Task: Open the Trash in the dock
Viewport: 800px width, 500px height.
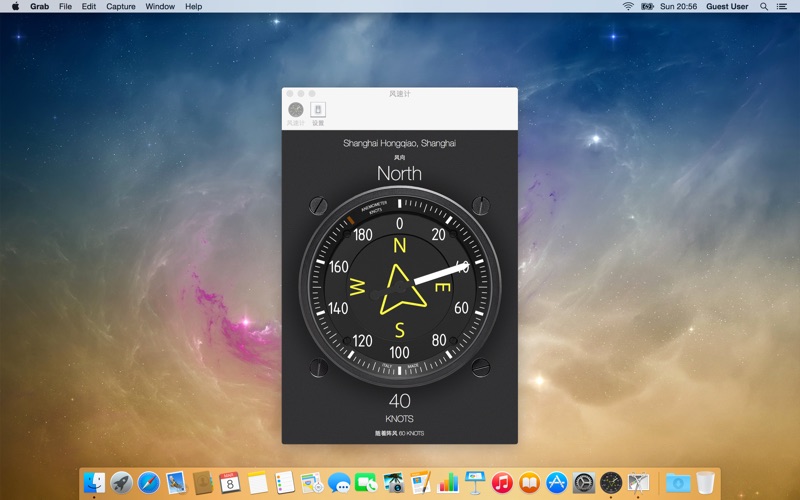Action: click(706, 483)
